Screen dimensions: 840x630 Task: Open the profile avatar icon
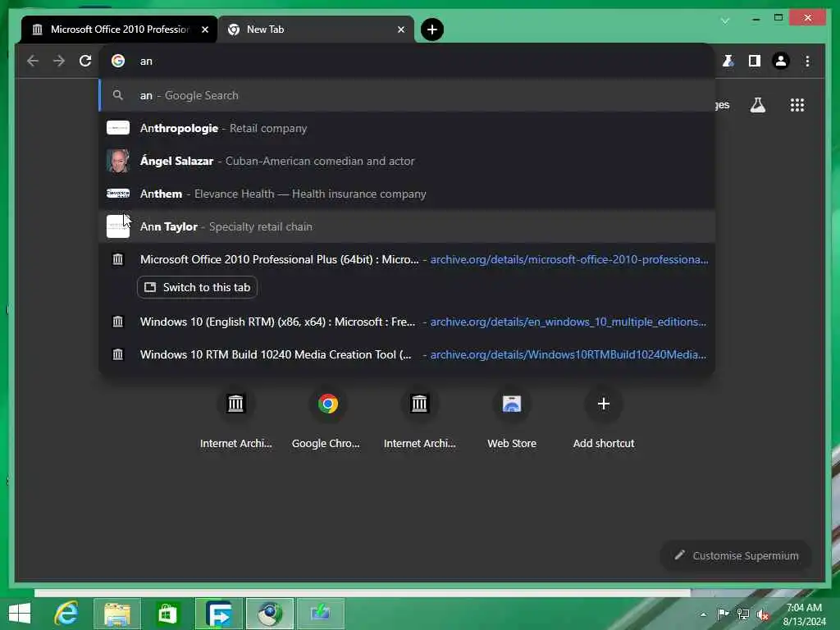click(x=781, y=61)
